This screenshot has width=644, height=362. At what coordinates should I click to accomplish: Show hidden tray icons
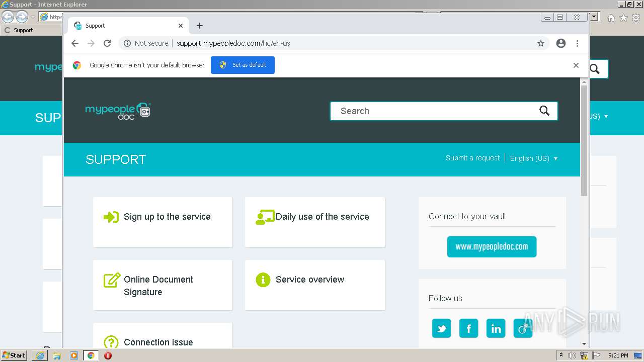click(x=561, y=355)
